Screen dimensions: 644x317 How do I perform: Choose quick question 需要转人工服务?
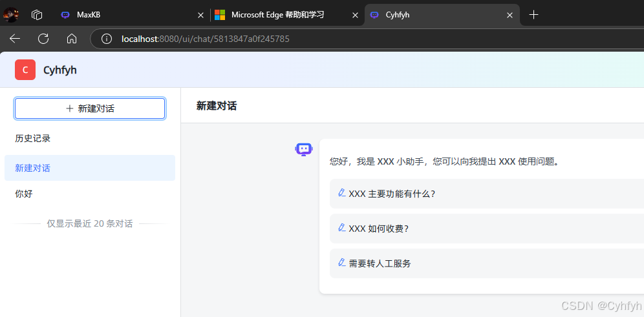[487, 263]
